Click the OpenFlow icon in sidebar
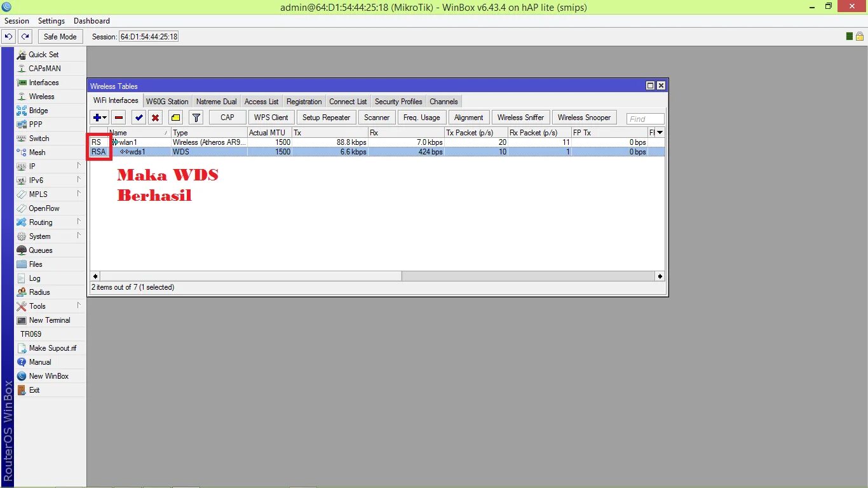 [x=22, y=208]
